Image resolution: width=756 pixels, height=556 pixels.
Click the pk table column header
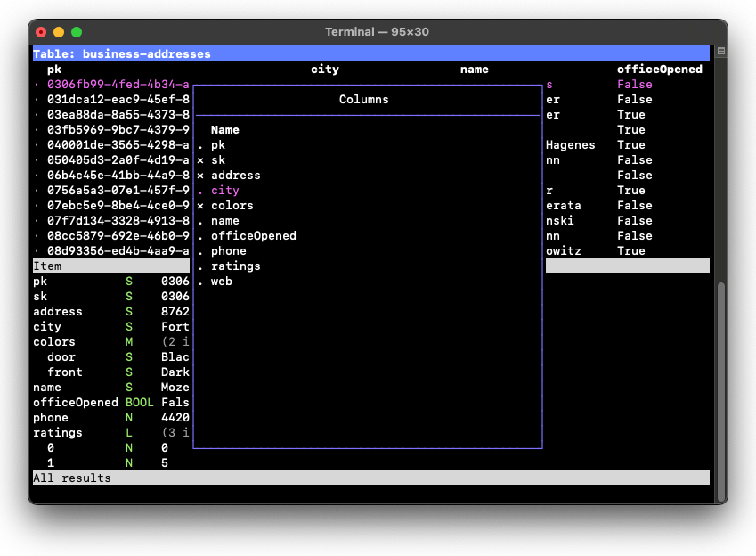point(54,69)
